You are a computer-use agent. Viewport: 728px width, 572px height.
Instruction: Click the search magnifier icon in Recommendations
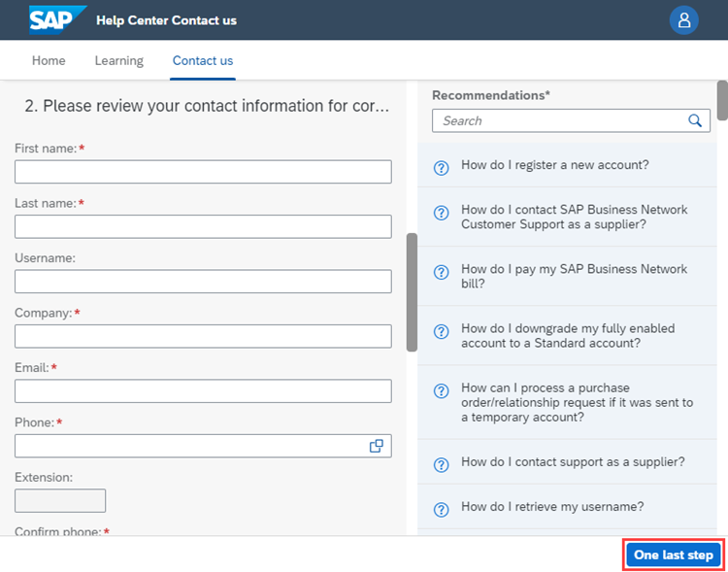coord(695,120)
